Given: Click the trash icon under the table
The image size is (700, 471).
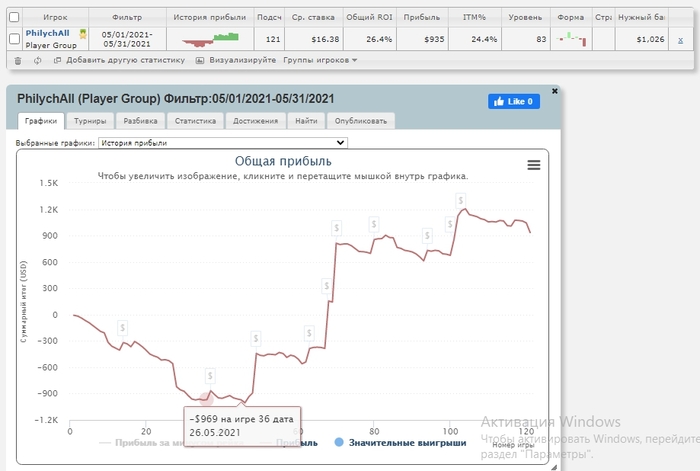Looking at the screenshot, I should coord(18,60).
